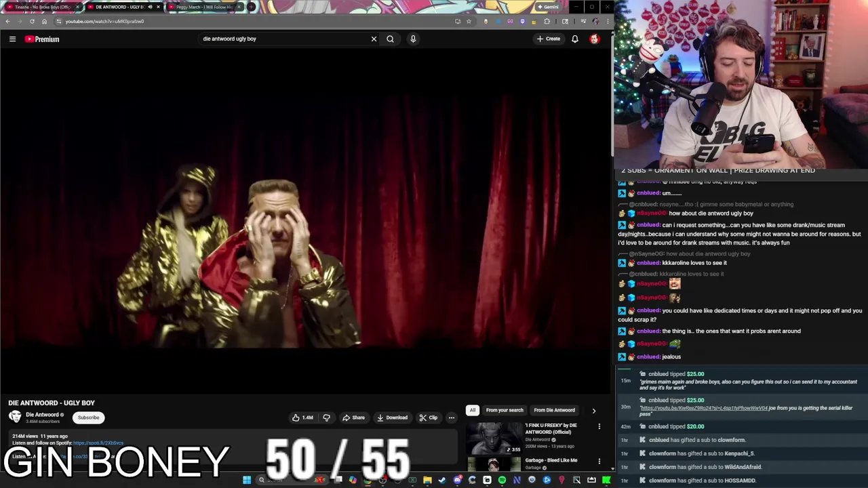Go to YouTube Premium home logo
Screen dimensions: 868x488
[42, 39]
